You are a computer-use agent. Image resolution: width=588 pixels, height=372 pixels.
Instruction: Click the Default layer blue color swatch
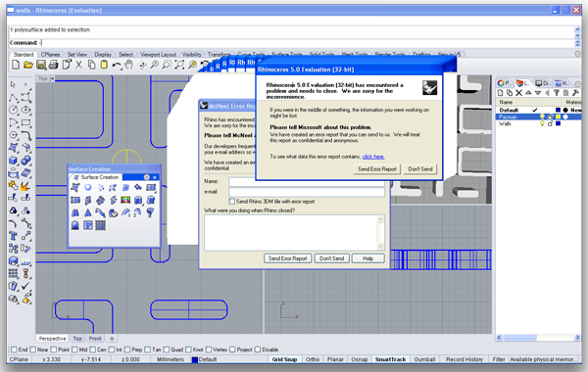coord(558,111)
